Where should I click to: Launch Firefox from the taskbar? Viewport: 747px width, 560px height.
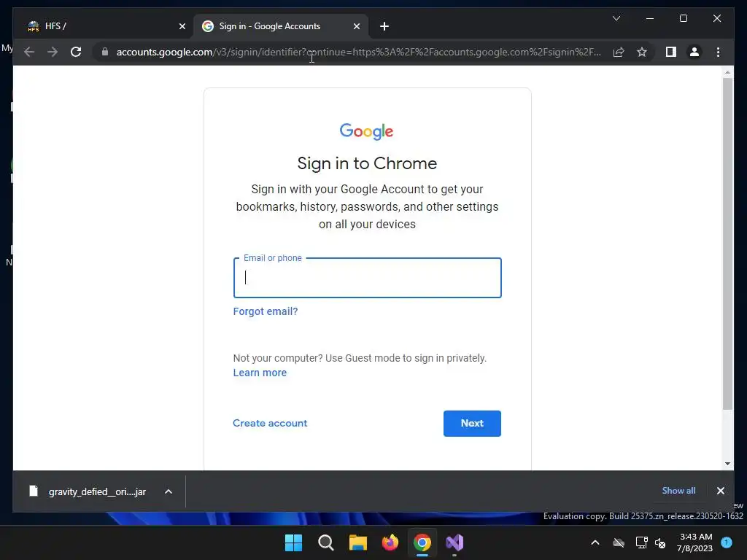click(390, 542)
